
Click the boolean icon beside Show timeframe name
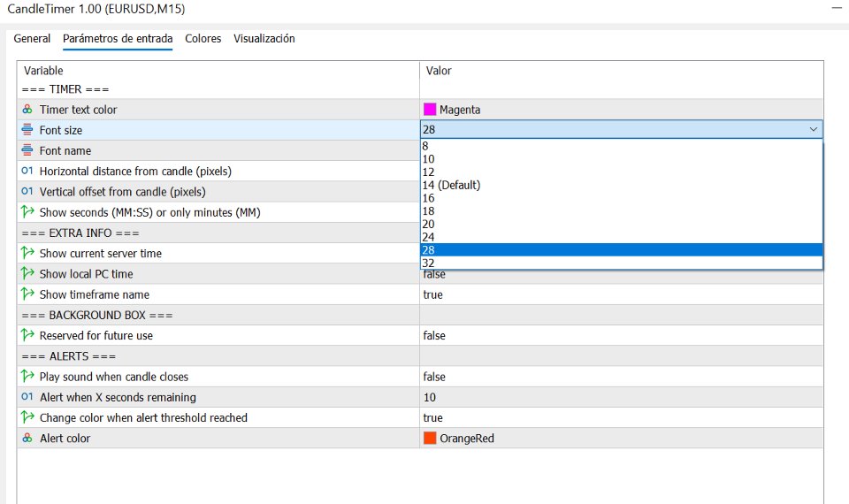coord(27,294)
